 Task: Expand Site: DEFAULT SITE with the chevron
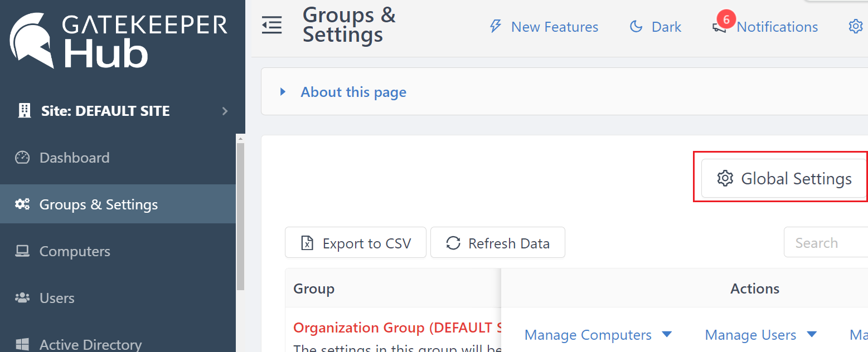click(225, 111)
